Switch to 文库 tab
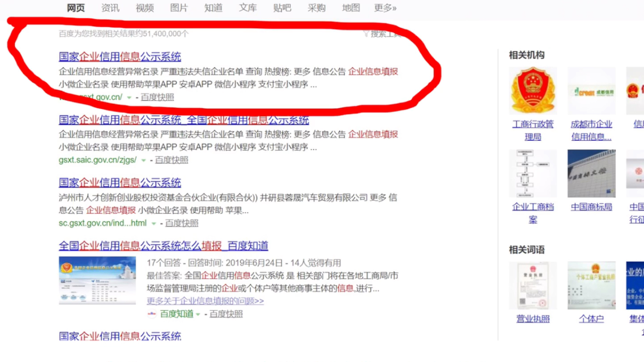The height and width of the screenshot is (362, 644). (248, 8)
